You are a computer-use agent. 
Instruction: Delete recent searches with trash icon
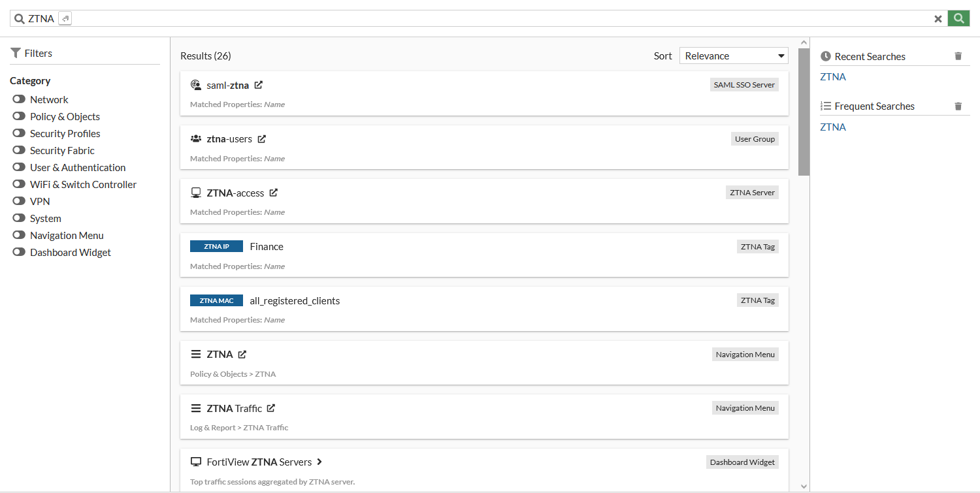958,56
